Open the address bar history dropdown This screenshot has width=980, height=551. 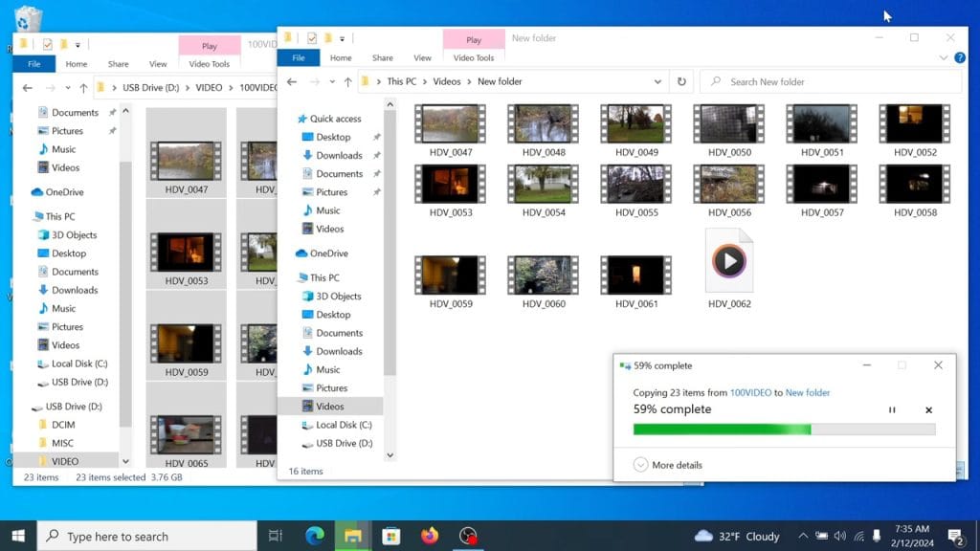coord(657,81)
